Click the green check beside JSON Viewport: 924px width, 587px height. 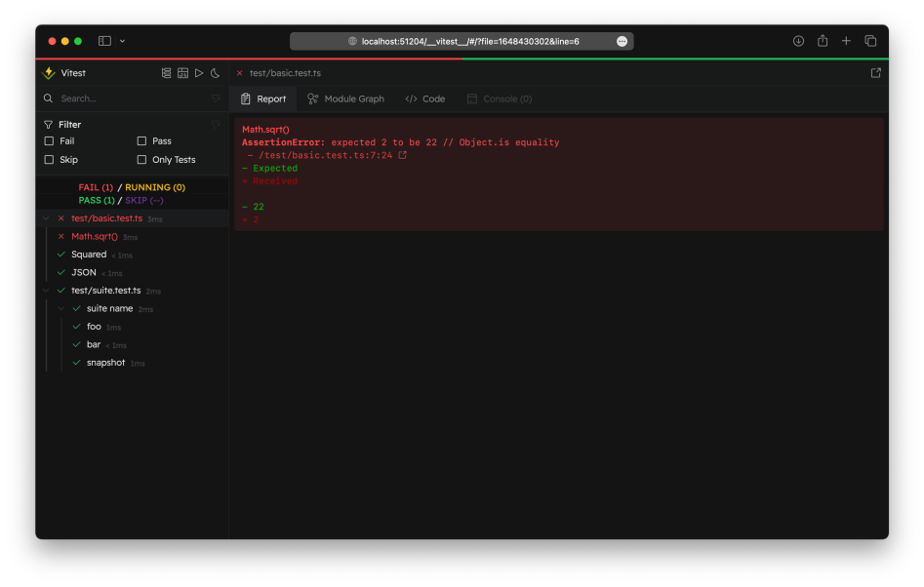pos(61,273)
